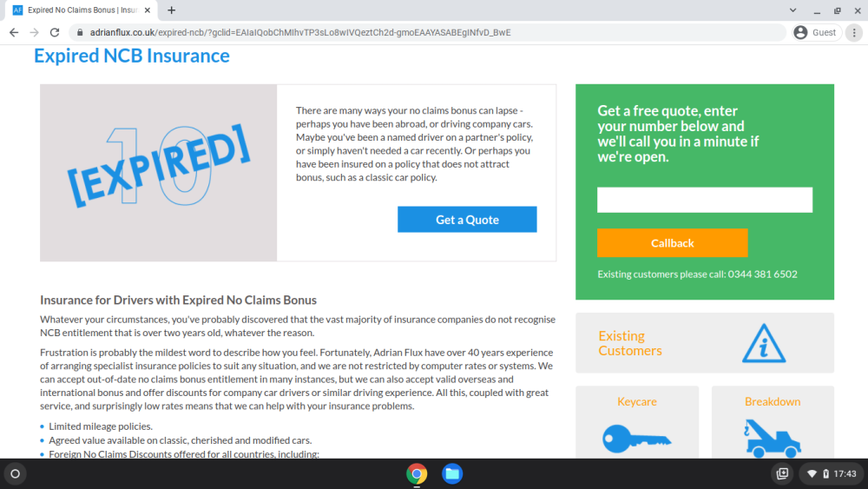Open the screen capture tray icon

(782, 473)
